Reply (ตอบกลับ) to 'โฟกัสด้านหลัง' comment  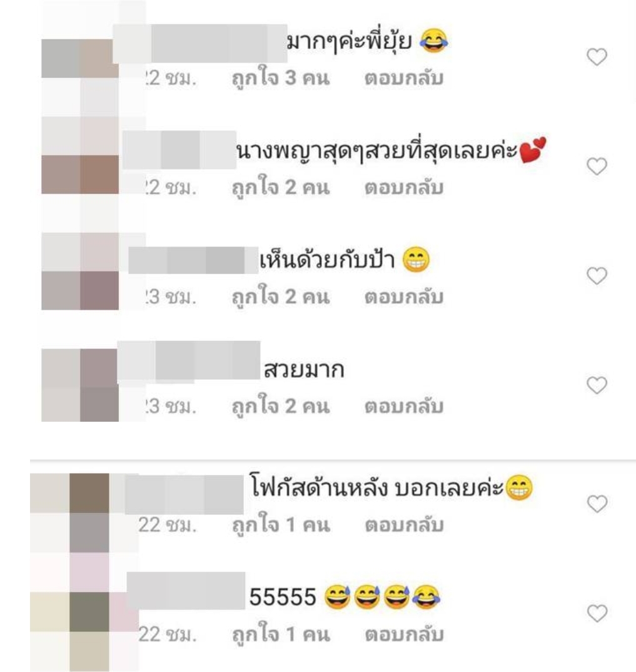coord(404,525)
